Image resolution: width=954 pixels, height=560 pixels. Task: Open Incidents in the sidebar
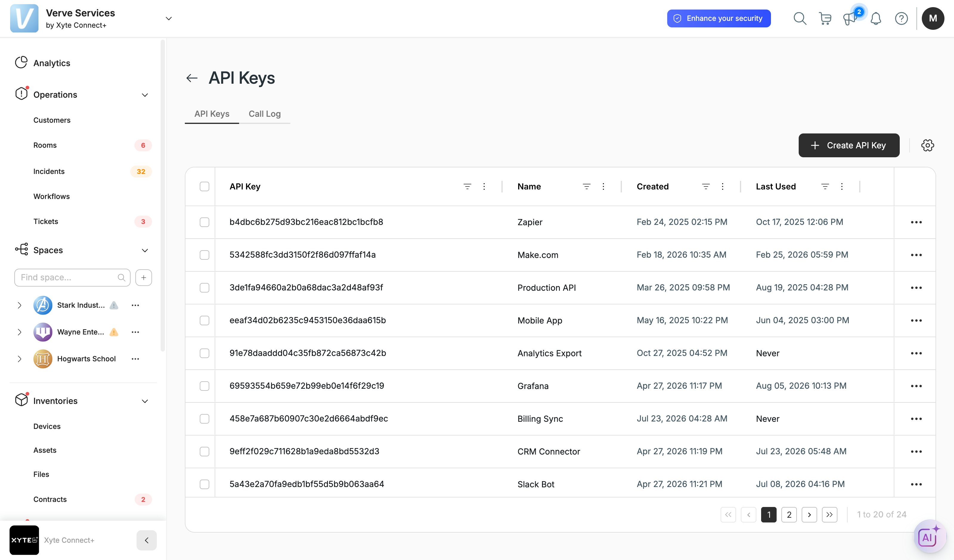tap(49, 171)
